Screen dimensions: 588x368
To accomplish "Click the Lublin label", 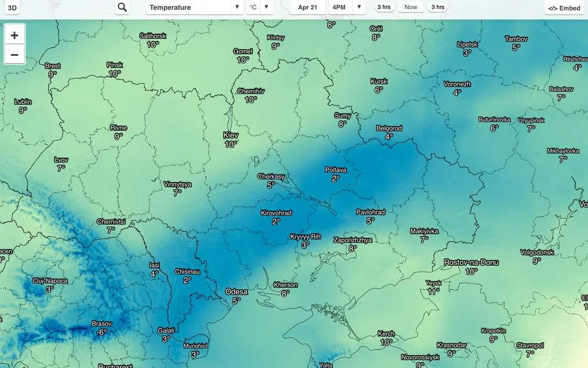I will pyautogui.click(x=23, y=102).
